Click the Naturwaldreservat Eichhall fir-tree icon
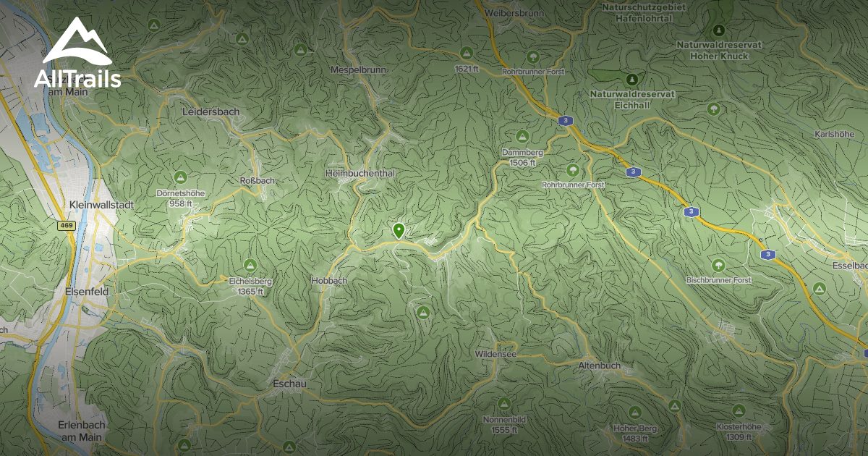 (x=632, y=78)
